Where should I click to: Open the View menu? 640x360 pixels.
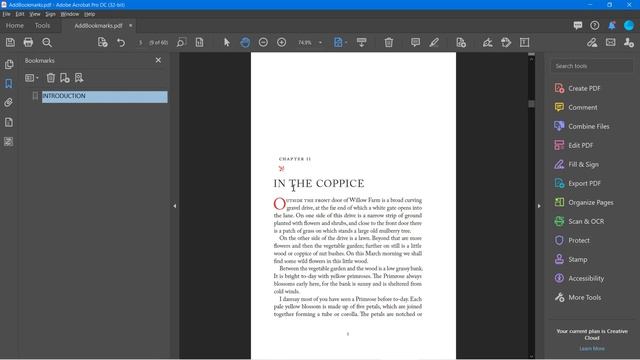tap(35, 14)
